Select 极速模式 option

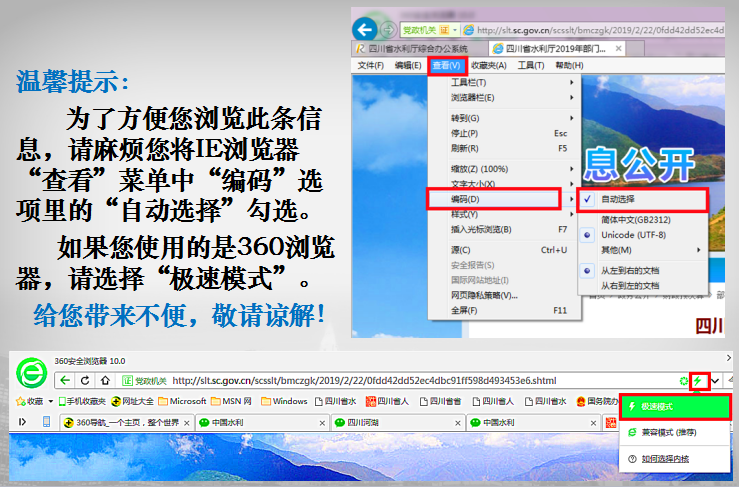[x=675, y=406]
